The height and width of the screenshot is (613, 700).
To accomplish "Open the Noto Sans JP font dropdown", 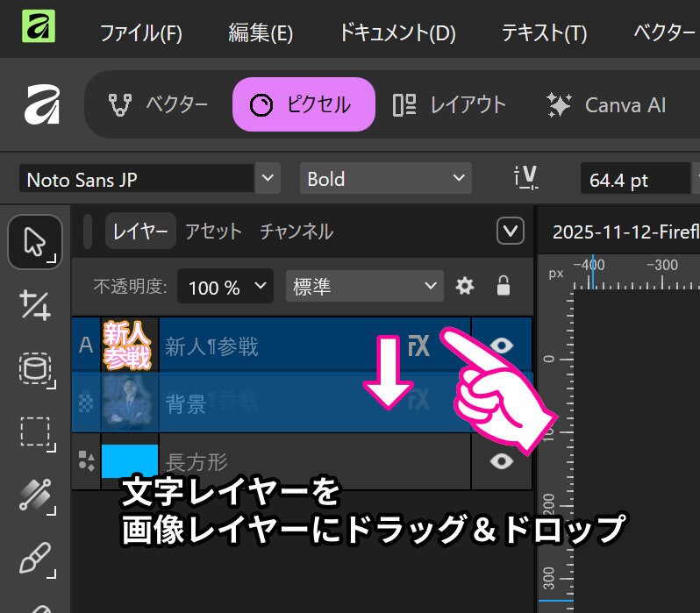I will [x=267, y=179].
